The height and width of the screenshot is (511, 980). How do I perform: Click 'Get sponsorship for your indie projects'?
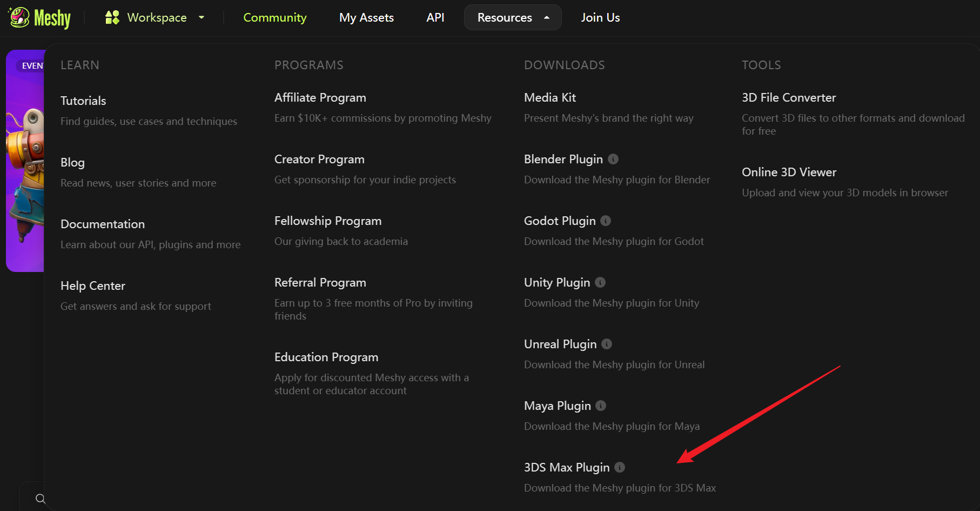(365, 180)
